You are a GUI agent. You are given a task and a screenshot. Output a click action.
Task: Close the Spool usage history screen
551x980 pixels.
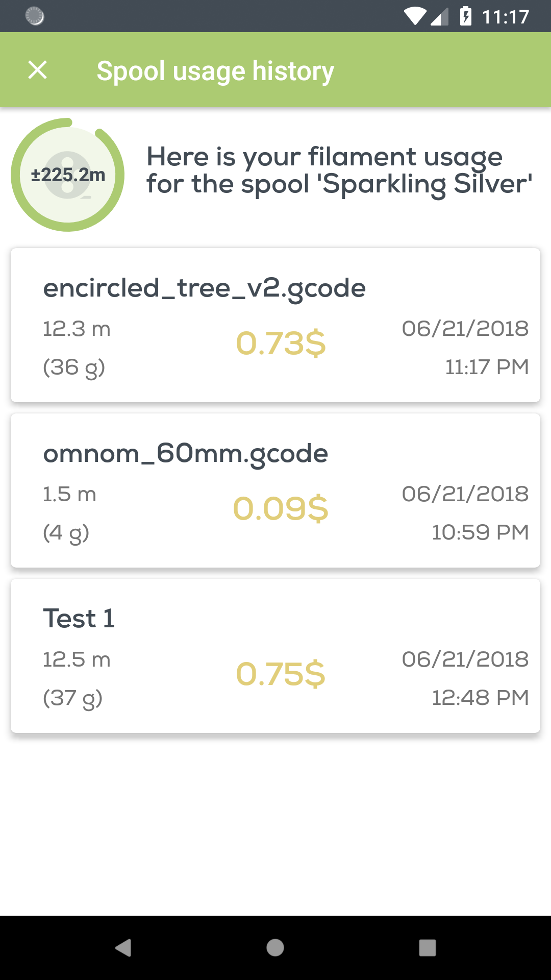[x=37, y=70]
